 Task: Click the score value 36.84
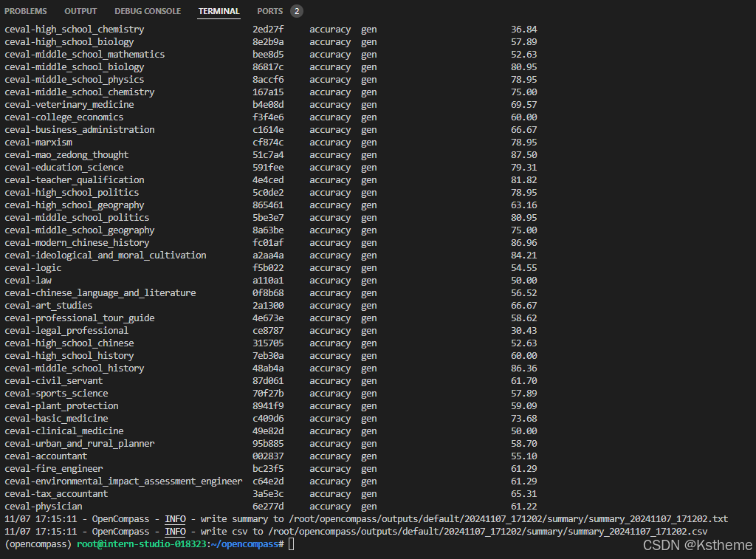click(523, 30)
